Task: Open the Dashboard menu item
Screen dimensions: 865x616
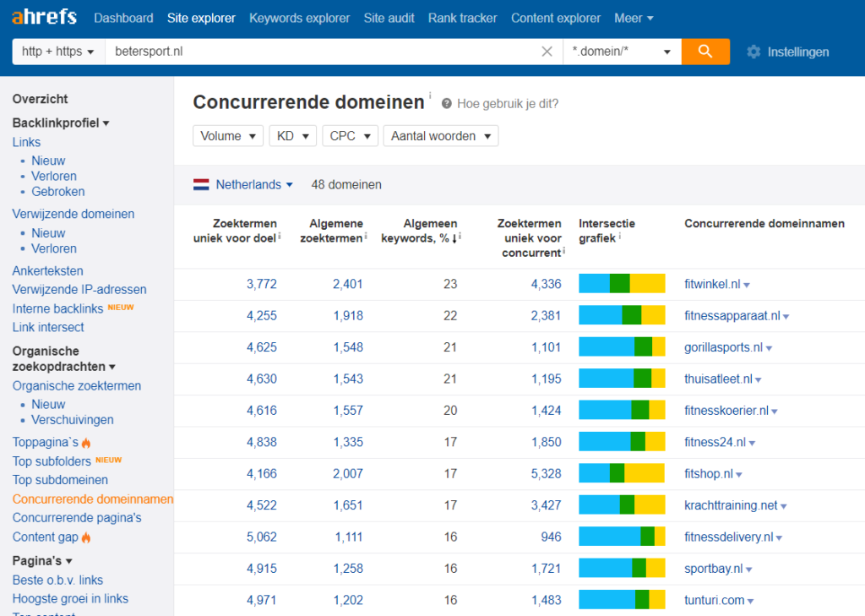Action: (123, 19)
